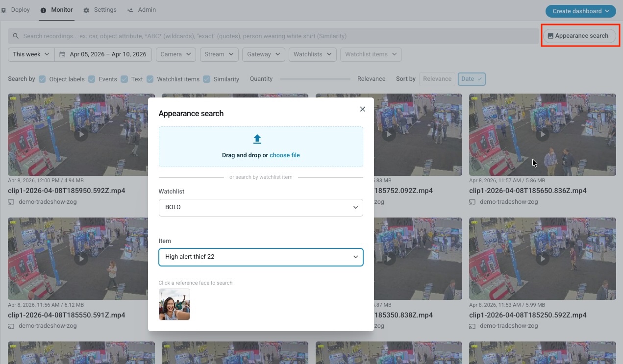Click the calendar icon beside the date range

pos(62,54)
